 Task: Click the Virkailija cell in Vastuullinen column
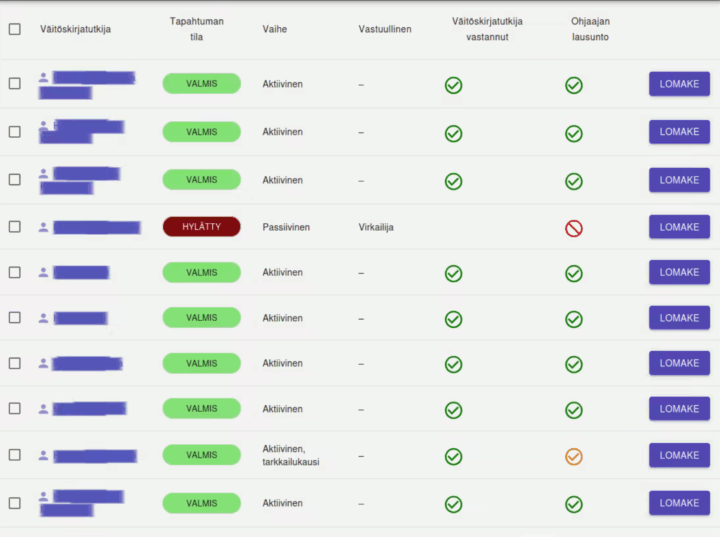pos(376,227)
